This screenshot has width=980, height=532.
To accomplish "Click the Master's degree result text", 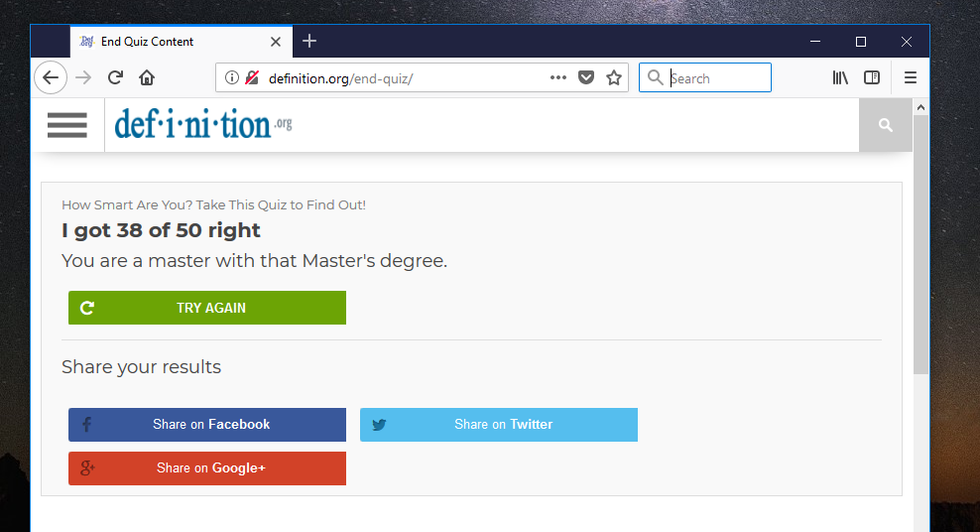I will 254,261.
